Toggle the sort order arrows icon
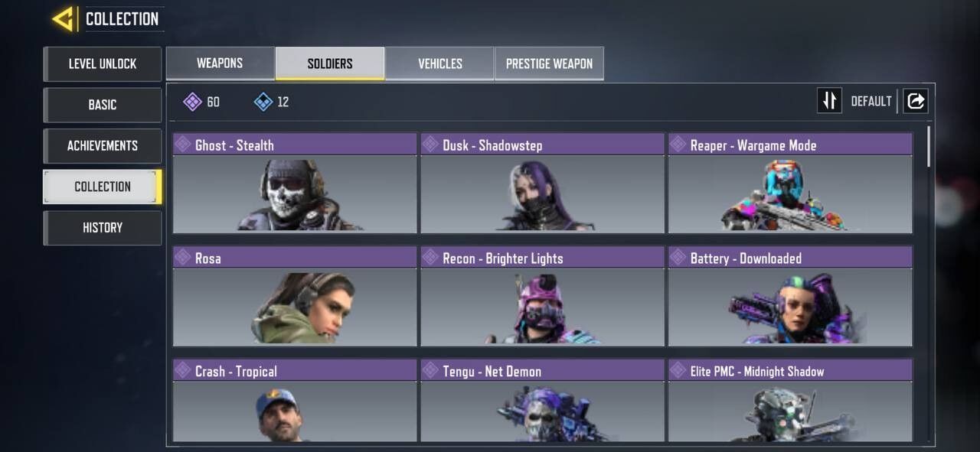980x452 pixels. point(829,101)
